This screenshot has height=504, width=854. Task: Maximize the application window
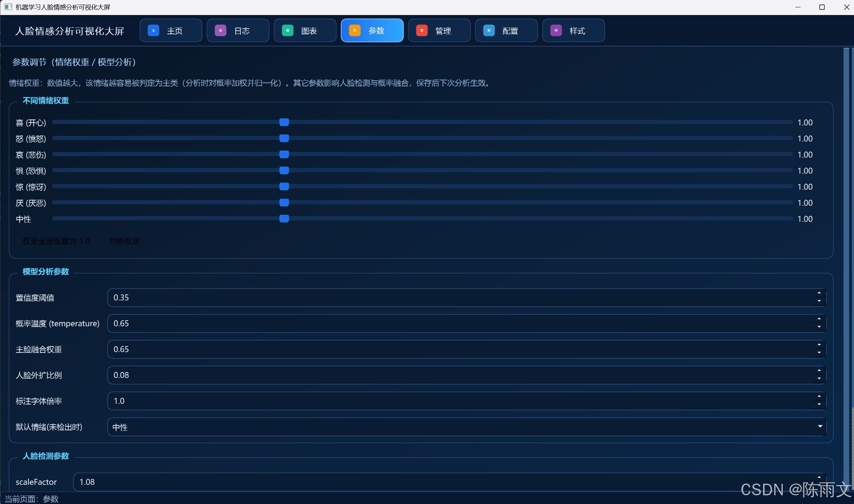click(x=822, y=7)
